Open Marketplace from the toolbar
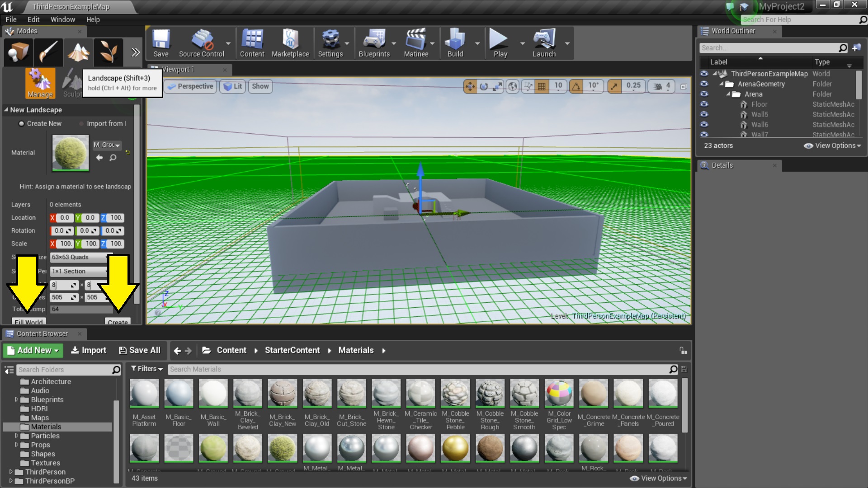The height and width of the screenshot is (488, 868). (x=290, y=43)
